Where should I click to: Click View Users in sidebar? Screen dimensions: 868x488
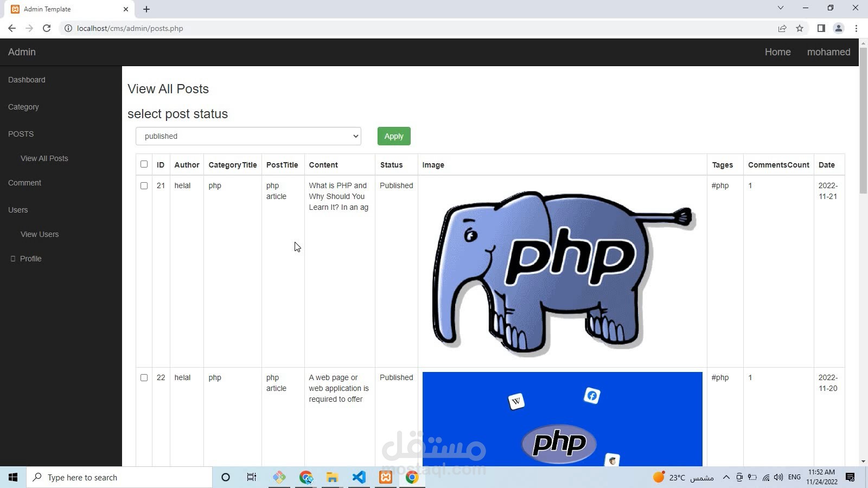pyautogui.click(x=40, y=234)
